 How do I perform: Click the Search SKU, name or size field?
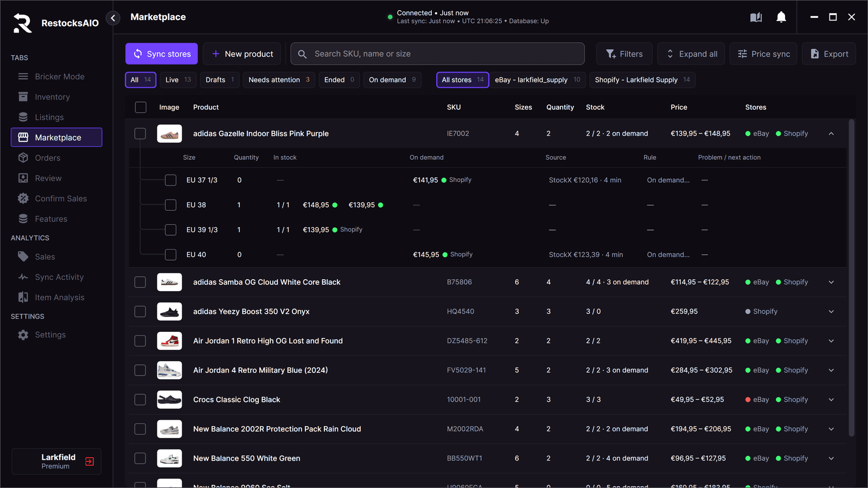[438, 54]
